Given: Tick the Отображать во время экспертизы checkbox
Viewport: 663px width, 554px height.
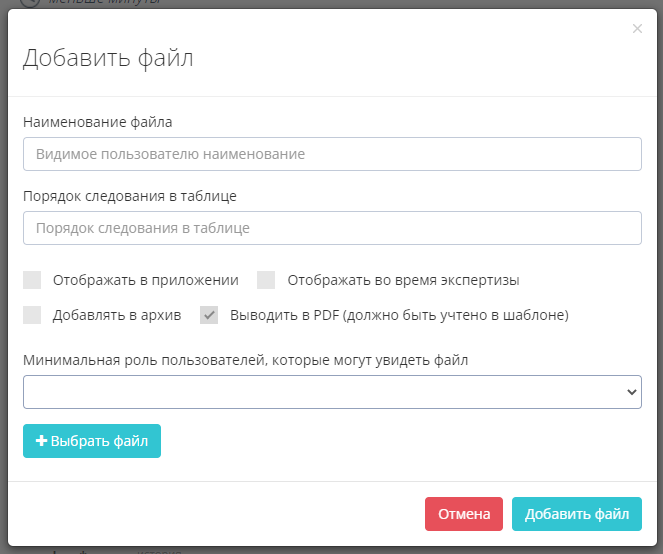Looking at the screenshot, I should click(266, 280).
